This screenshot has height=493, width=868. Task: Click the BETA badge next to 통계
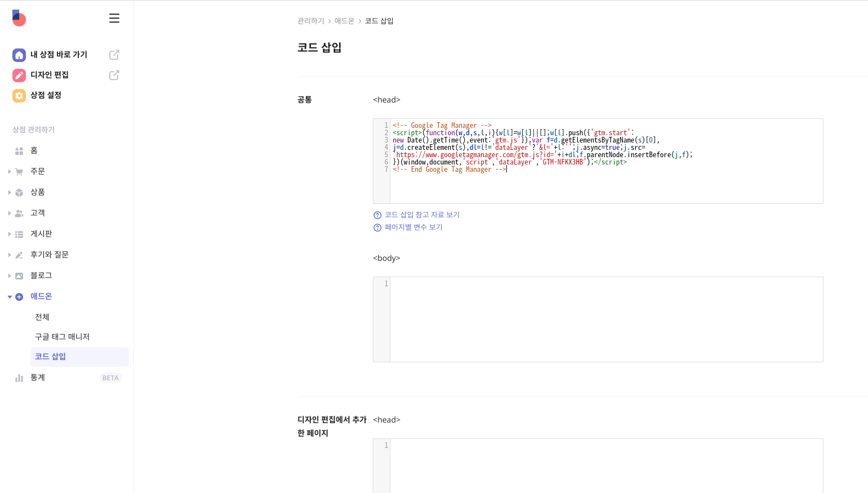point(110,378)
